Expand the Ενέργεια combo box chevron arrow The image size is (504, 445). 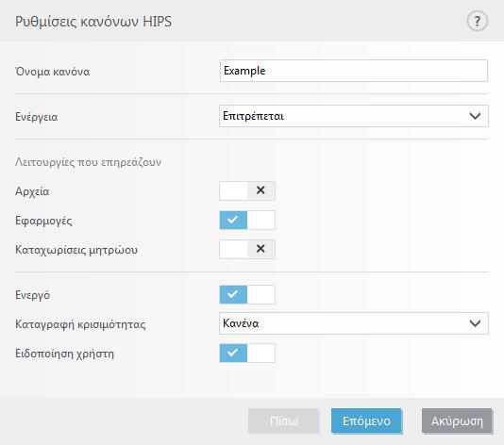[475, 116]
